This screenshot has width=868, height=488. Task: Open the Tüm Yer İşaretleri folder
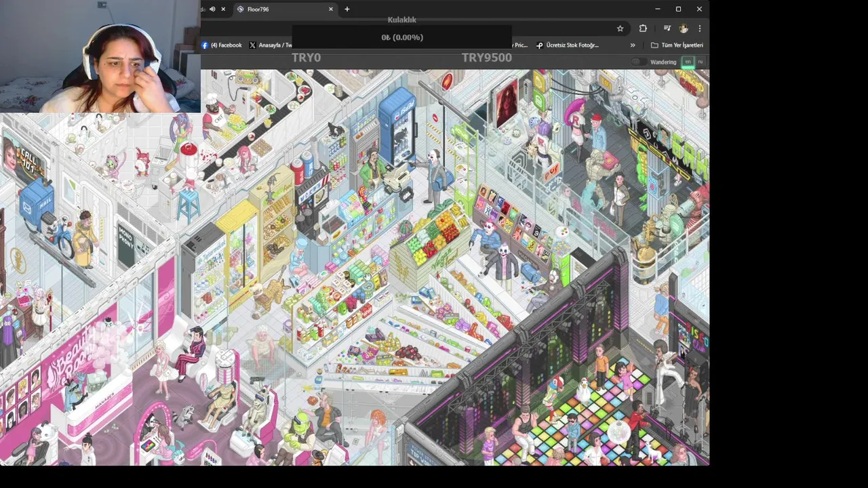[x=677, y=45]
